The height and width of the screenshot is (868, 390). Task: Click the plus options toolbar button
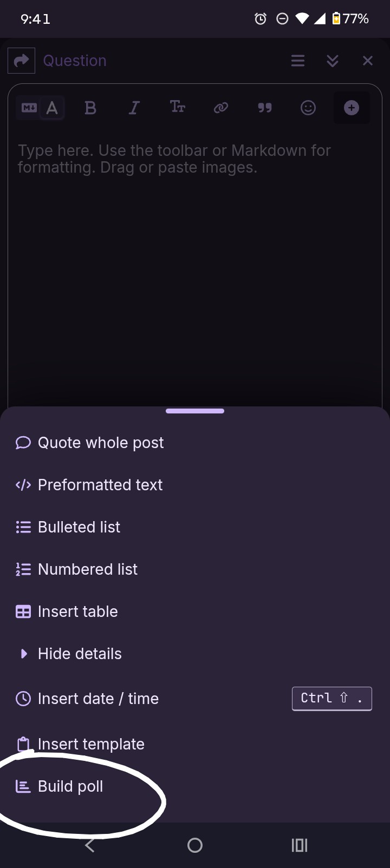(352, 108)
